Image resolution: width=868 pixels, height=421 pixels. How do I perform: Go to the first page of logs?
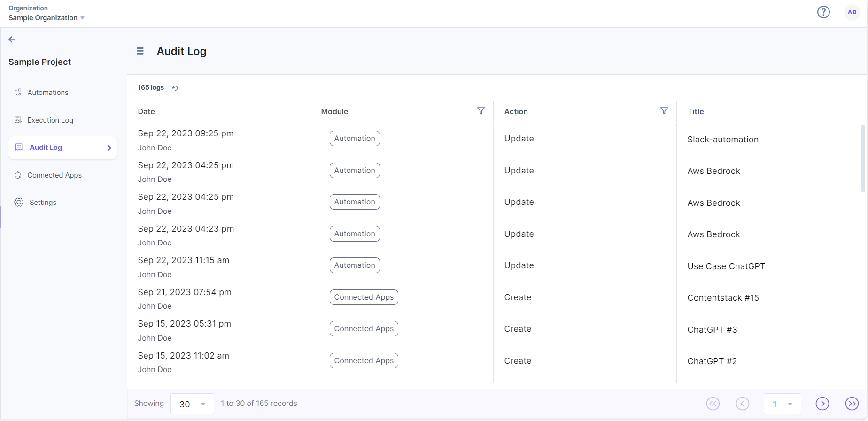tap(713, 404)
